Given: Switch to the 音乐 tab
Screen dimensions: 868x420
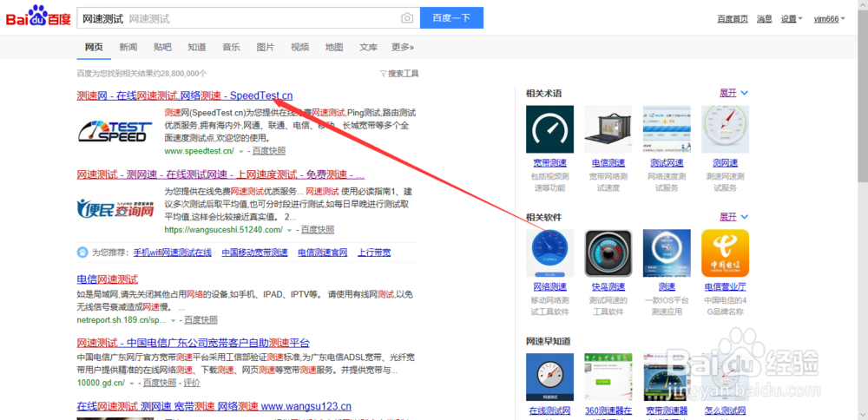Looking at the screenshot, I should pyautogui.click(x=231, y=47).
